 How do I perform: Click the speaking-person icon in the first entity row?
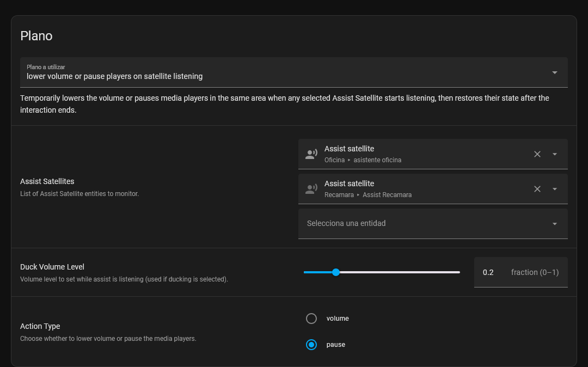tap(311, 154)
